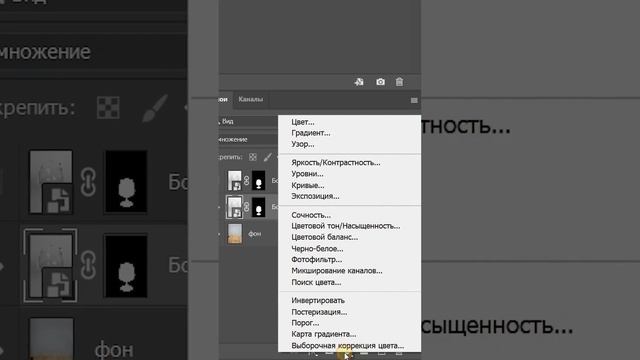Select the top smart object layer thumbnail
Image resolution: width=640 pixels, height=360 pixels.
coord(235,180)
